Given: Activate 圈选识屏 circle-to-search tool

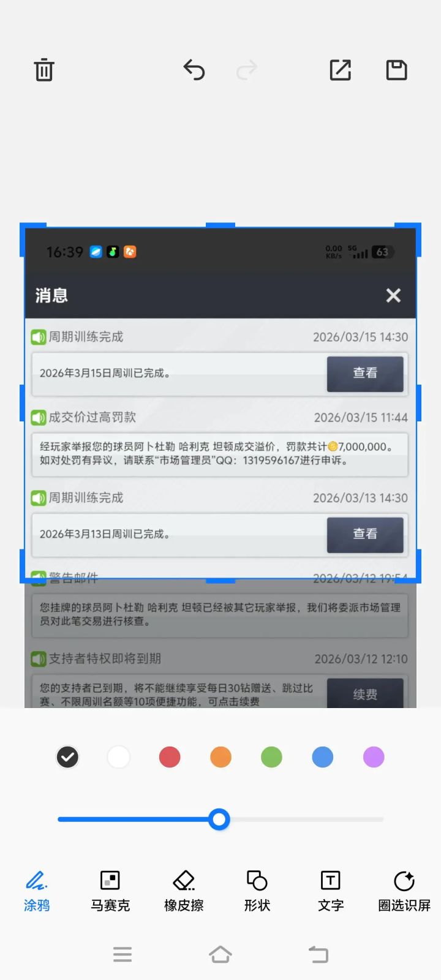Looking at the screenshot, I should pos(404,891).
